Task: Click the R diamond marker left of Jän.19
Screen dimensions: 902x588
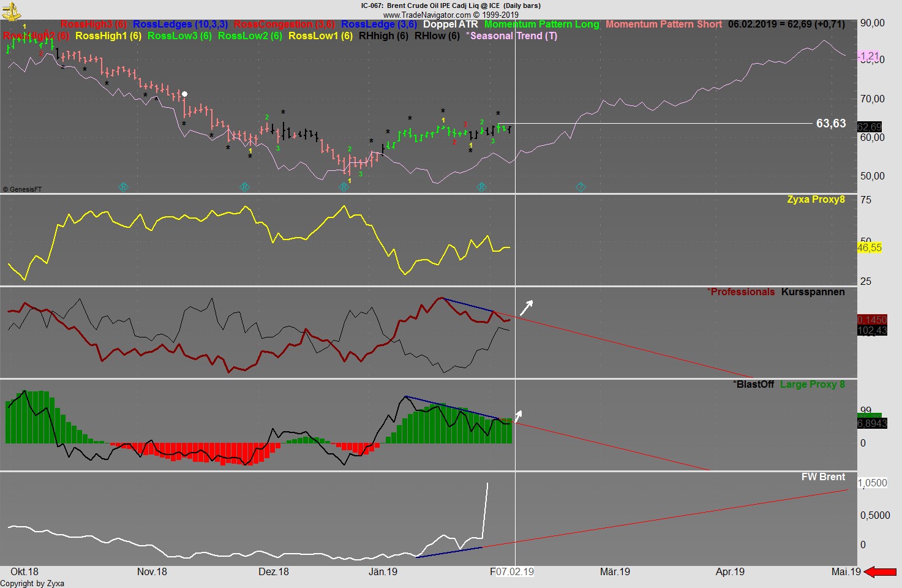Action: [343, 187]
